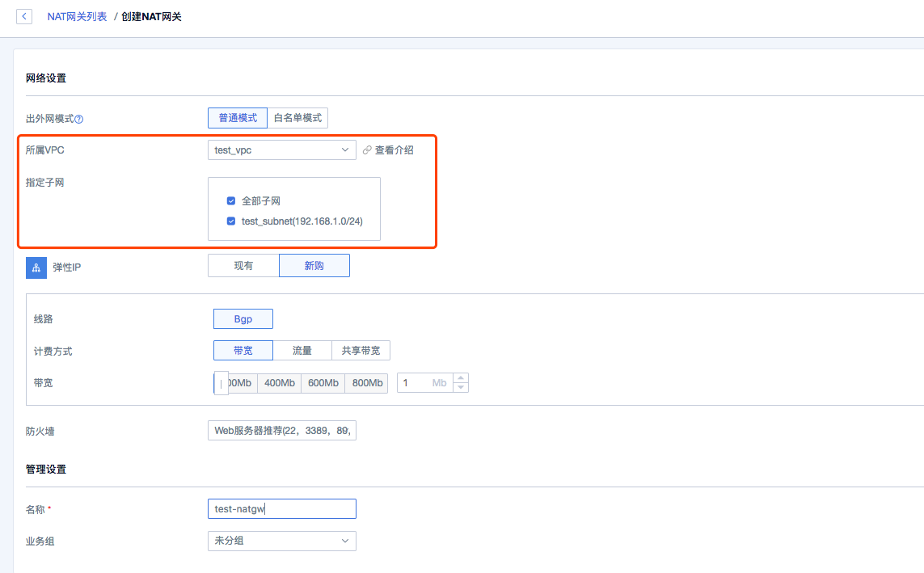Uncheck test_subnet(192.168.1.0/24) checkbox
Image resolution: width=924 pixels, height=573 pixels.
pyautogui.click(x=231, y=221)
